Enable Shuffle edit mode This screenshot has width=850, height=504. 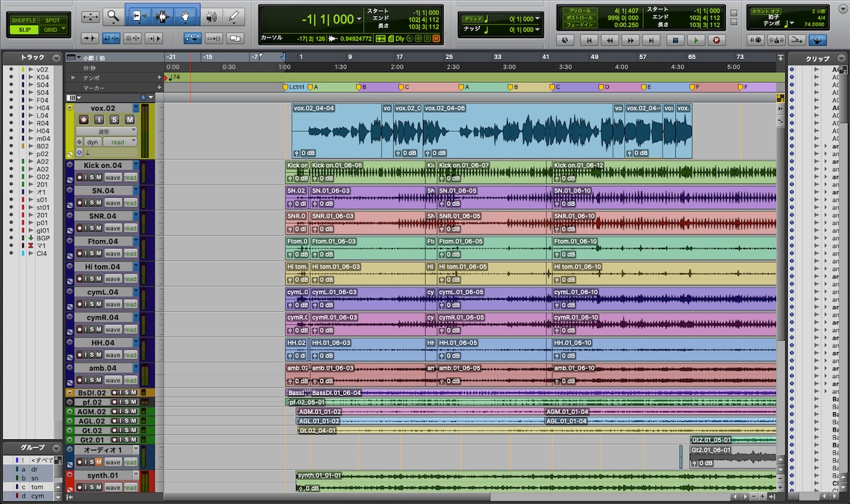pos(24,20)
